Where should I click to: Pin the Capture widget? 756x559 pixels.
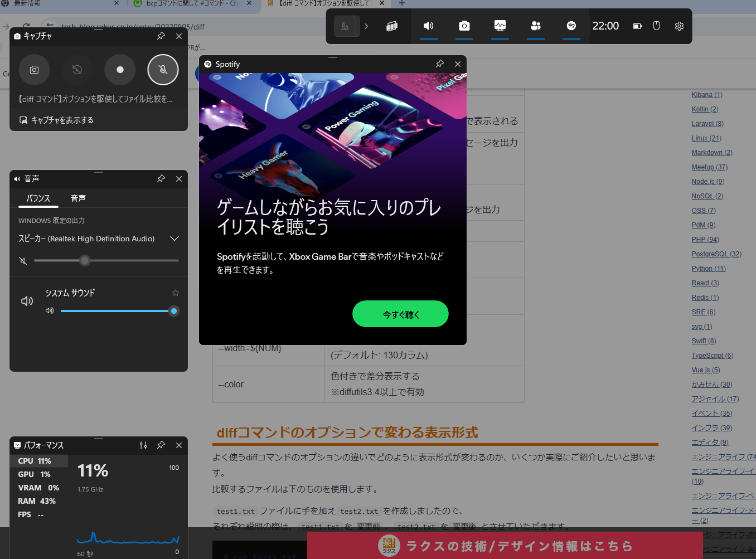[x=161, y=36]
